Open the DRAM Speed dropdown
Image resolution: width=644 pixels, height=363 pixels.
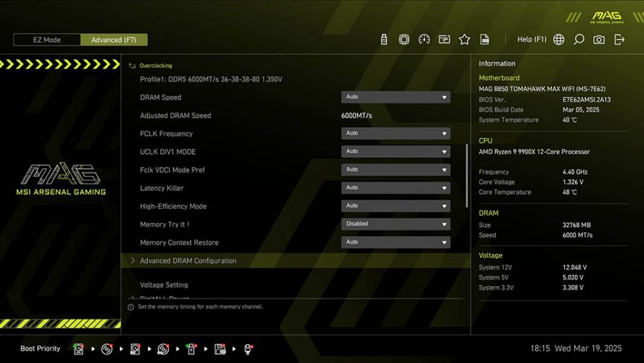395,97
